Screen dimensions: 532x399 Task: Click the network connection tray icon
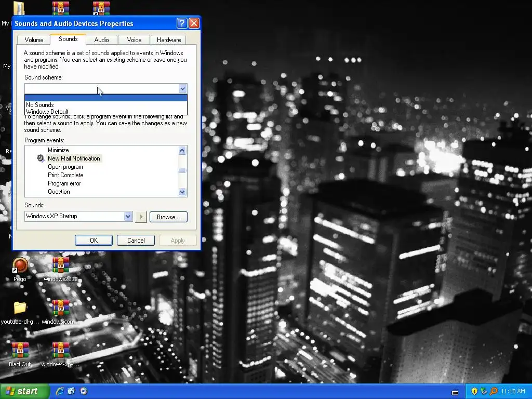point(484,391)
